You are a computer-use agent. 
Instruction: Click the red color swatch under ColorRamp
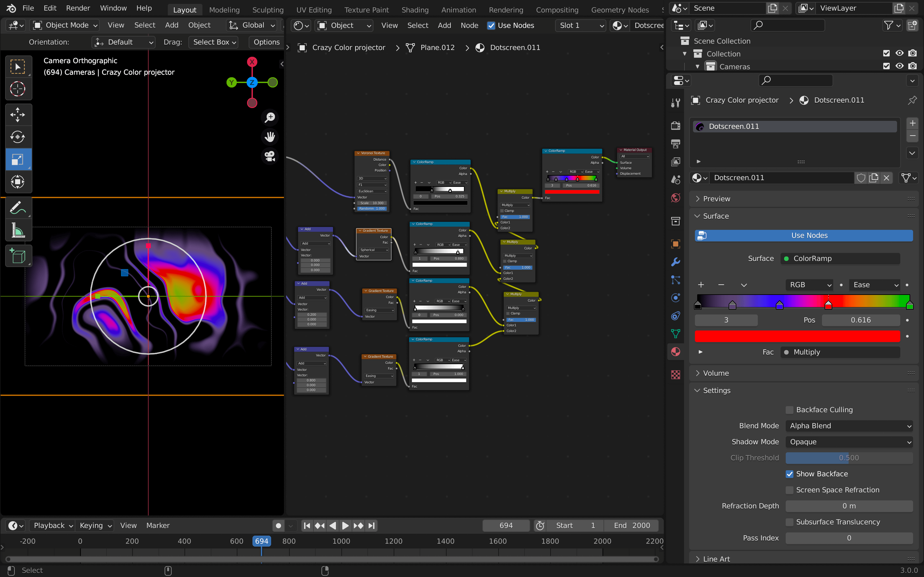(797, 336)
